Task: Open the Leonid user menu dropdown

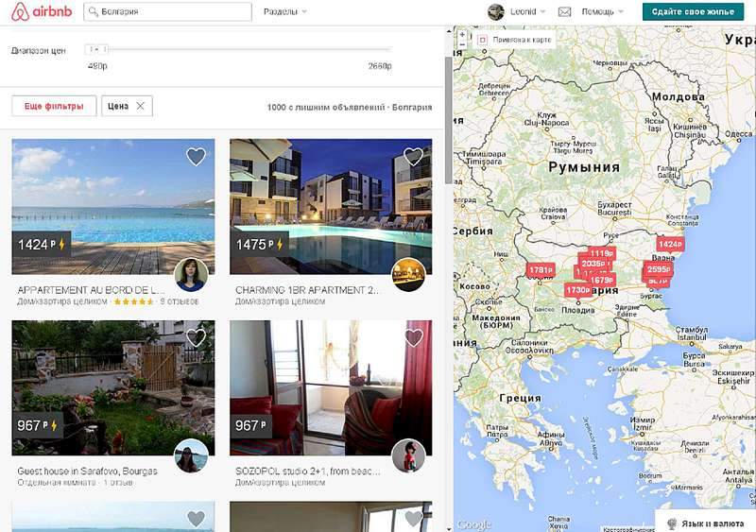Action: click(x=528, y=11)
